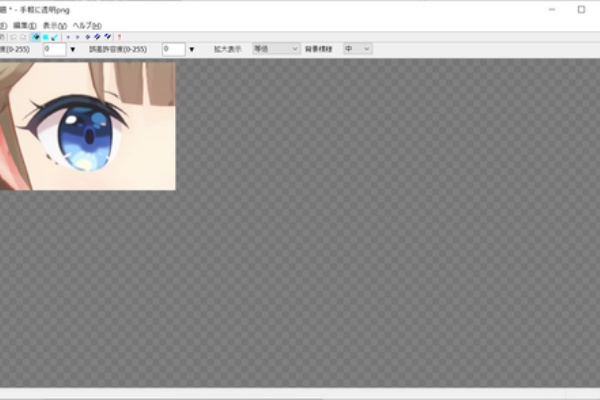Open the ヘルプ (Help) menu
600x400 pixels.
[x=88, y=24]
